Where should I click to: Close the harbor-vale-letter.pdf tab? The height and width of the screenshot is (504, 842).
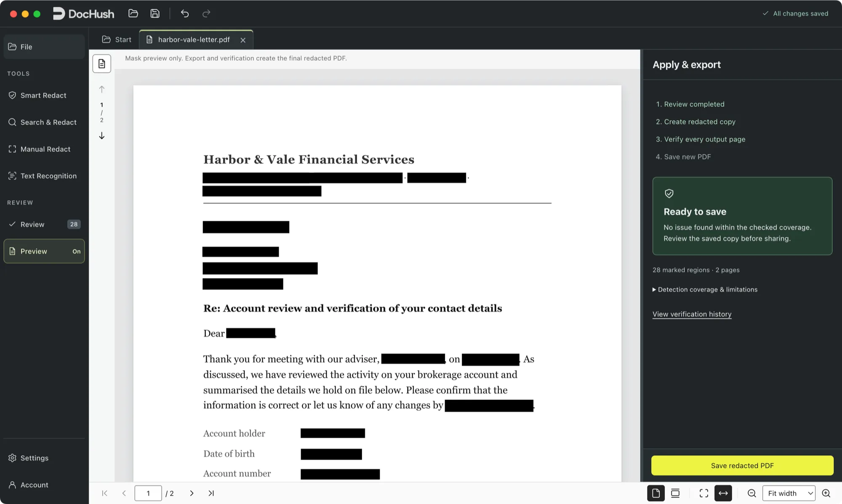click(x=243, y=40)
